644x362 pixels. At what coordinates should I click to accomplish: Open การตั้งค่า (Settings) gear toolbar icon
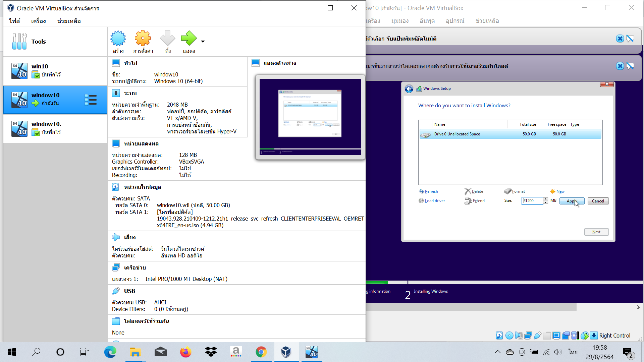[143, 42]
